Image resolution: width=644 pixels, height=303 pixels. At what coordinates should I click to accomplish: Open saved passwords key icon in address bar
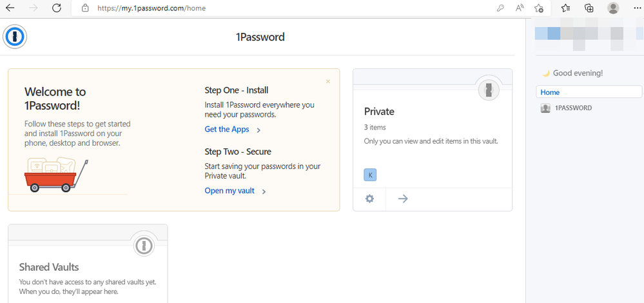click(500, 8)
